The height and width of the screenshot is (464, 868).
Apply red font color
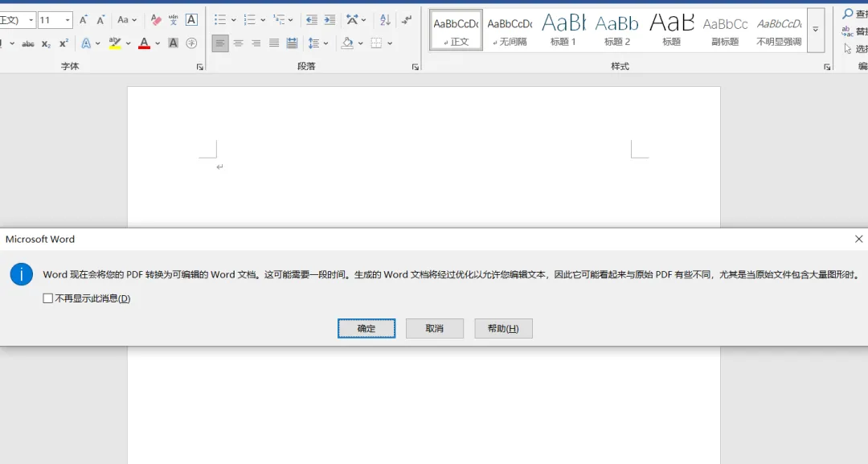[x=145, y=43]
